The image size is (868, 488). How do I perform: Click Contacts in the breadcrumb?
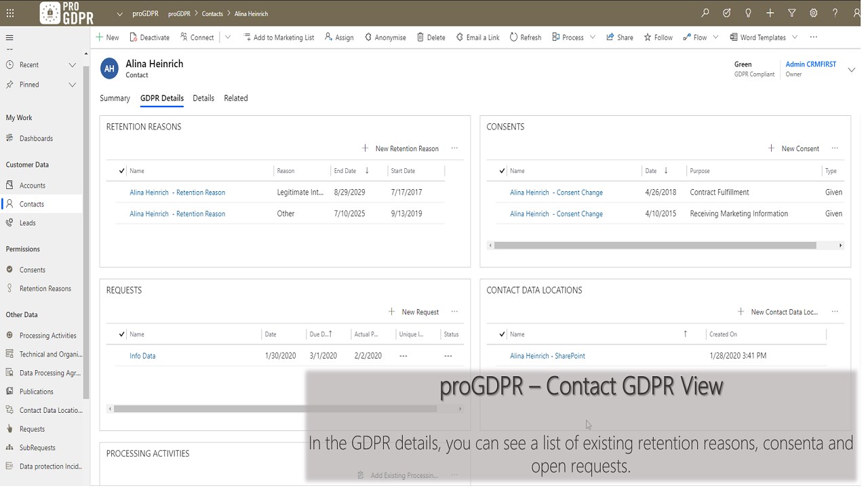(x=212, y=14)
